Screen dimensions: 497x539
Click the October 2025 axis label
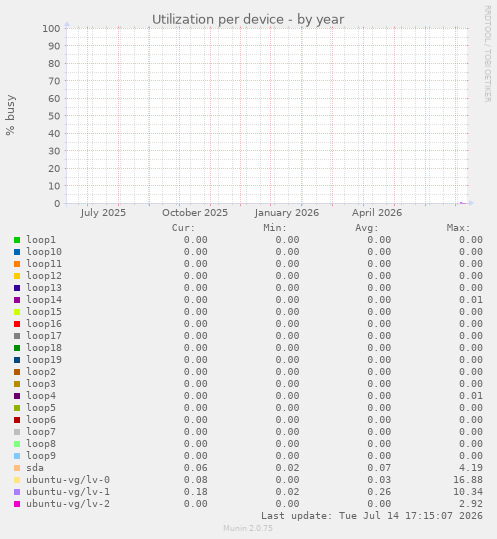click(x=195, y=213)
